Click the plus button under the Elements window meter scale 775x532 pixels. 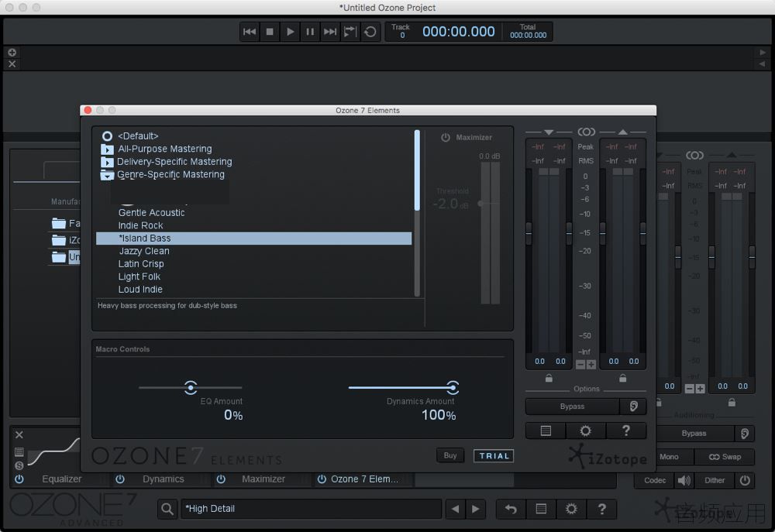[591, 365]
